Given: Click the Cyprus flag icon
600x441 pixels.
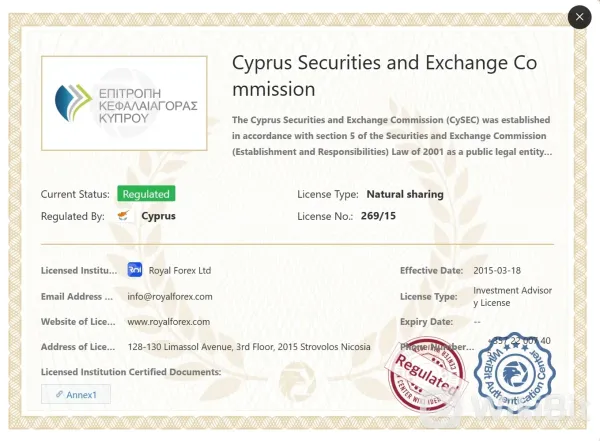Looking at the screenshot, I should [124, 216].
